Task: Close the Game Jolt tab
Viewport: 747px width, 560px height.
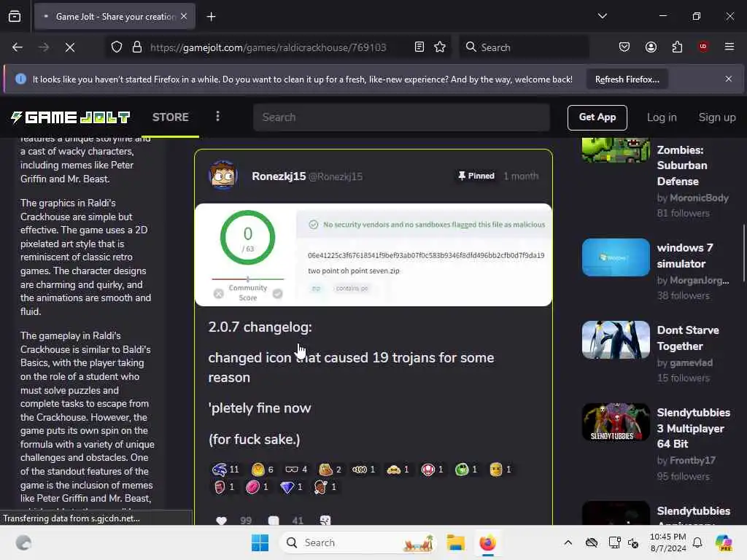Action: tap(184, 16)
